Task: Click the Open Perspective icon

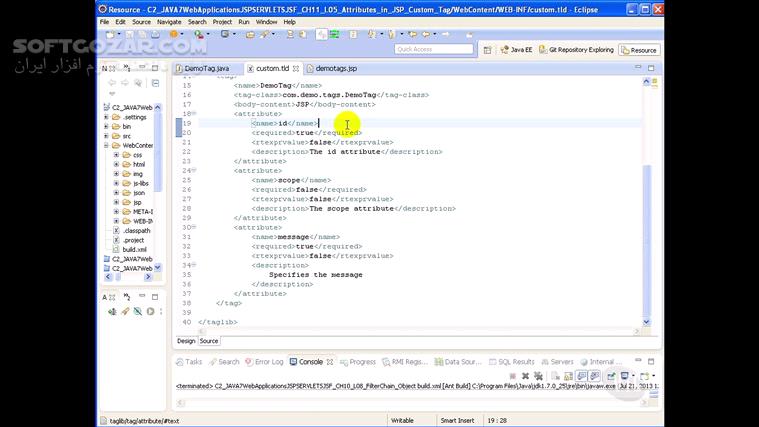Action: coord(487,50)
